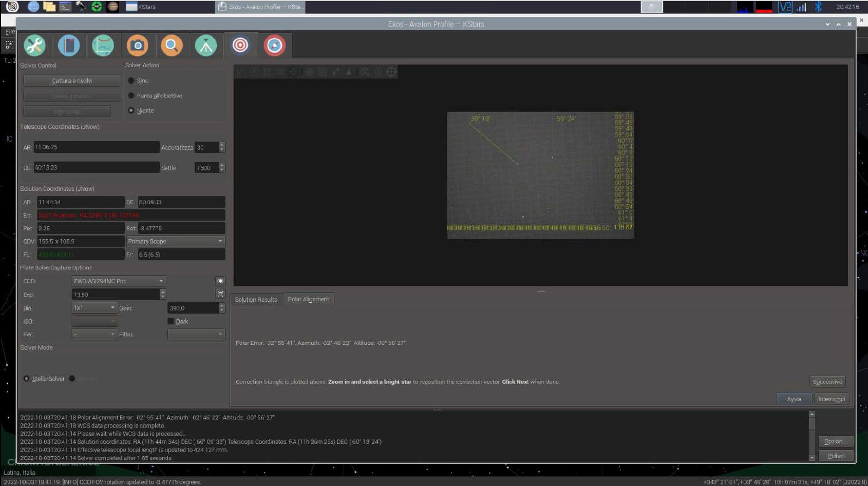This screenshot has width=868, height=486.
Task: Switch to the Polar Alignment tab
Action: coord(308,299)
